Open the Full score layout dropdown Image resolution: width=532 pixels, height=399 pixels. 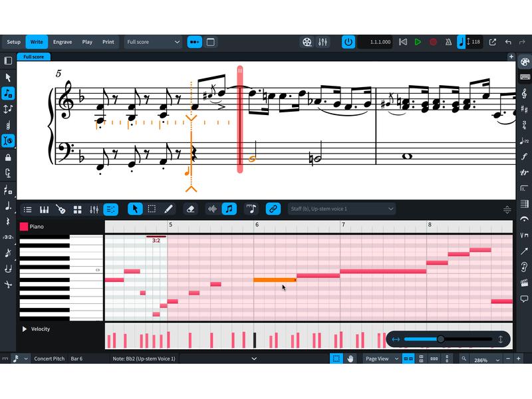153,42
